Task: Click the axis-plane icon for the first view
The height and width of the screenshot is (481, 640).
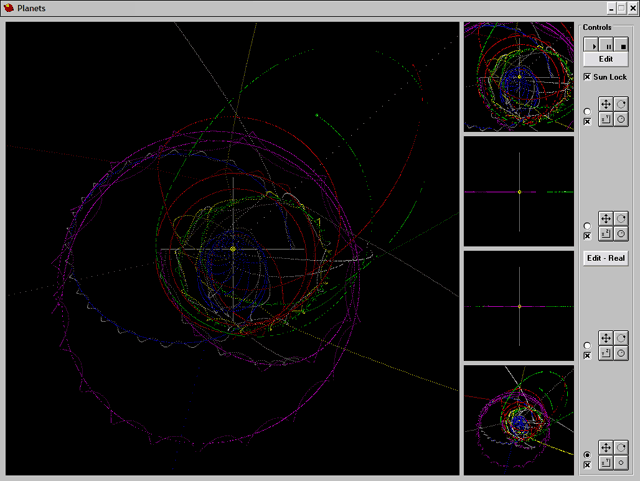Action: click(x=606, y=119)
